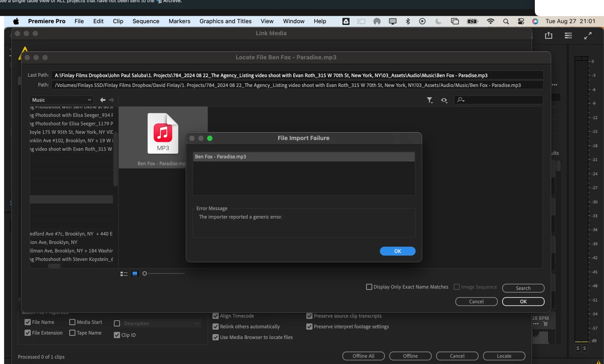Enable the Media Start checkbox
The width and height of the screenshot is (604, 364).
point(72,322)
